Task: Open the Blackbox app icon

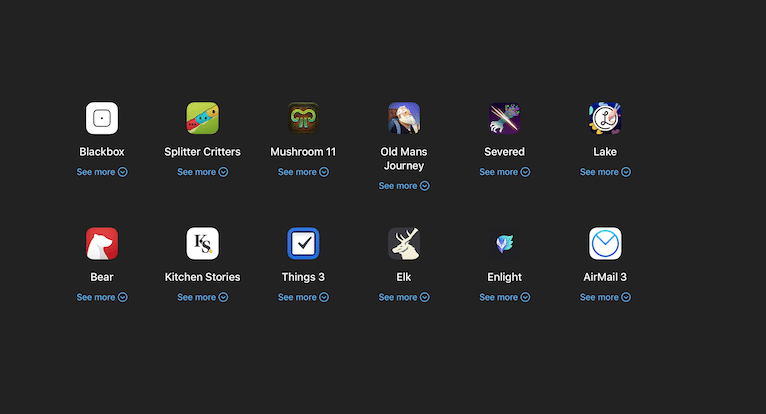Action: (102, 118)
